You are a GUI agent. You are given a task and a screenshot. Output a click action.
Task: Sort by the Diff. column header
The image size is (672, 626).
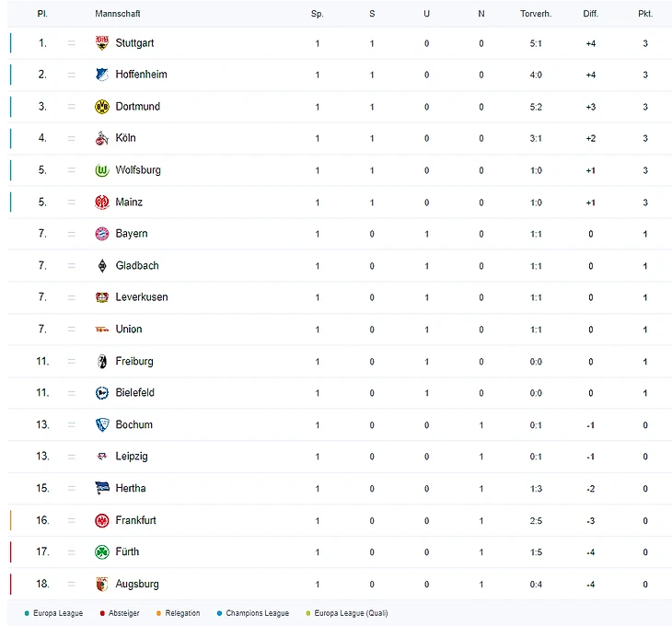[x=591, y=14]
